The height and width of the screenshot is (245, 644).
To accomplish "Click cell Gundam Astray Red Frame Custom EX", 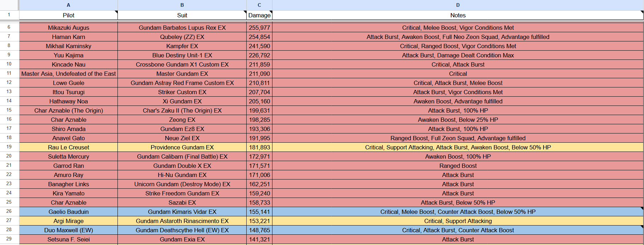I will [x=182, y=83].
